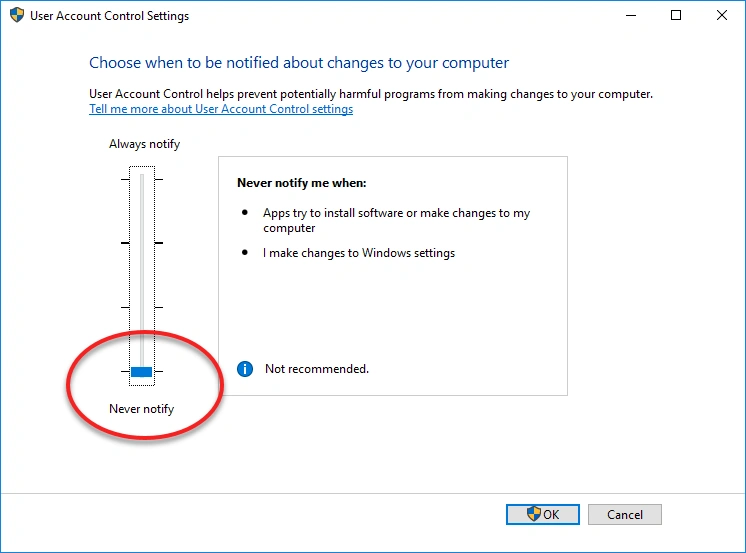Click the blue slider thumb at Never notify
The image size is (746, 553).
click(142, 372)
